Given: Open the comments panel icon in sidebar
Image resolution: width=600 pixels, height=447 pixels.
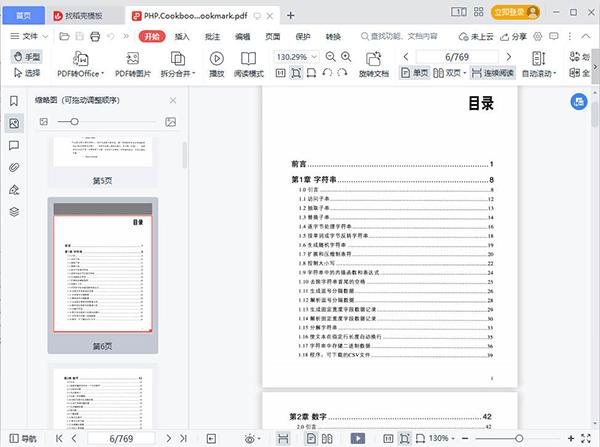Looking at the screenshot, I should pos(14,145).
